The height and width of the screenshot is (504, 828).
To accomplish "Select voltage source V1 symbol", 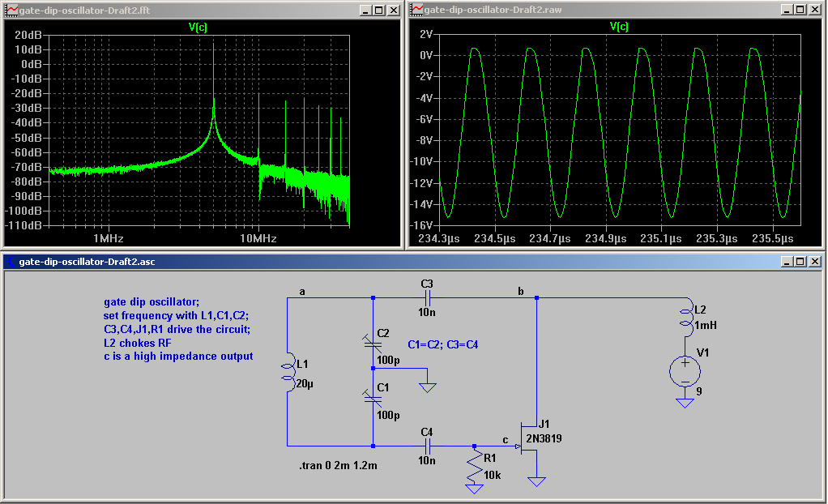I will (685, 371).
